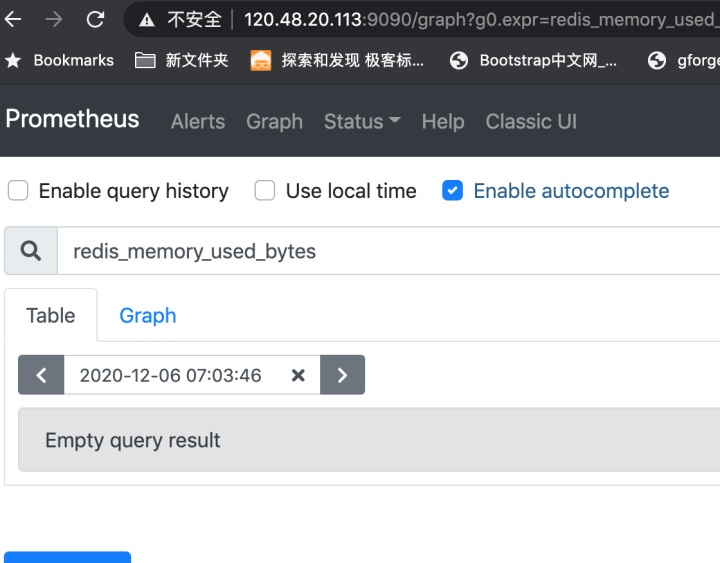Step evaluation time backward with left chevron
The width and height of the screenshot is (720, 563).
click(x=41, y=375)
